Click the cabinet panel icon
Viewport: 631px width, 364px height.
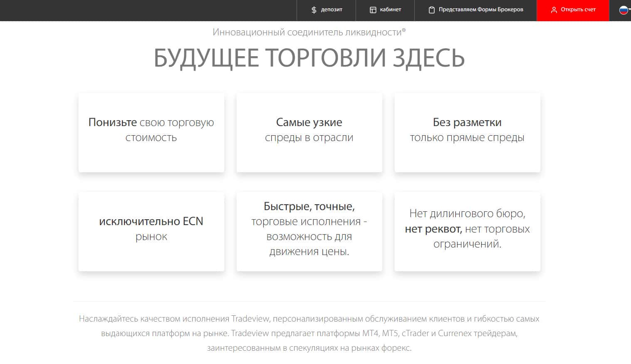click(373, 10)
